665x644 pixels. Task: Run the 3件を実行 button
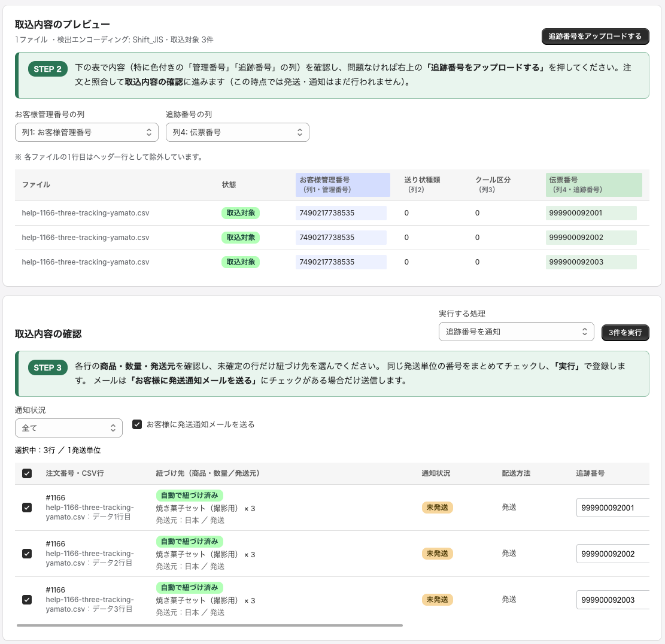(625, 332)
